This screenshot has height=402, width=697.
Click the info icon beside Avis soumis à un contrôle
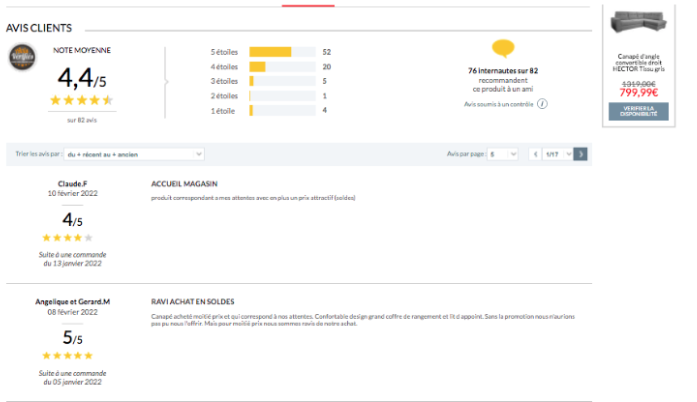coord(542,104)
